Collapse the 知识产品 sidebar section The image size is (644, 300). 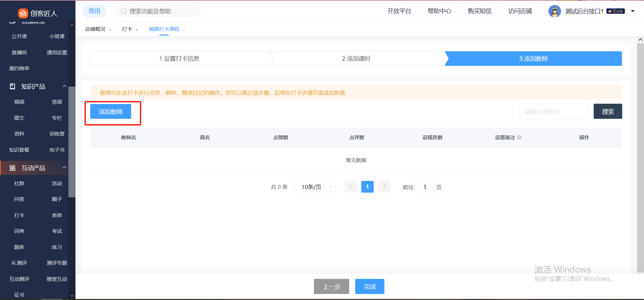[64, 87]
